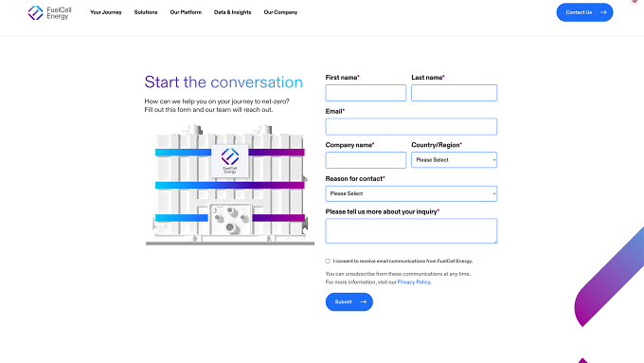
Task: Enable email communications consent checkbox
Action: click(328, 261)
